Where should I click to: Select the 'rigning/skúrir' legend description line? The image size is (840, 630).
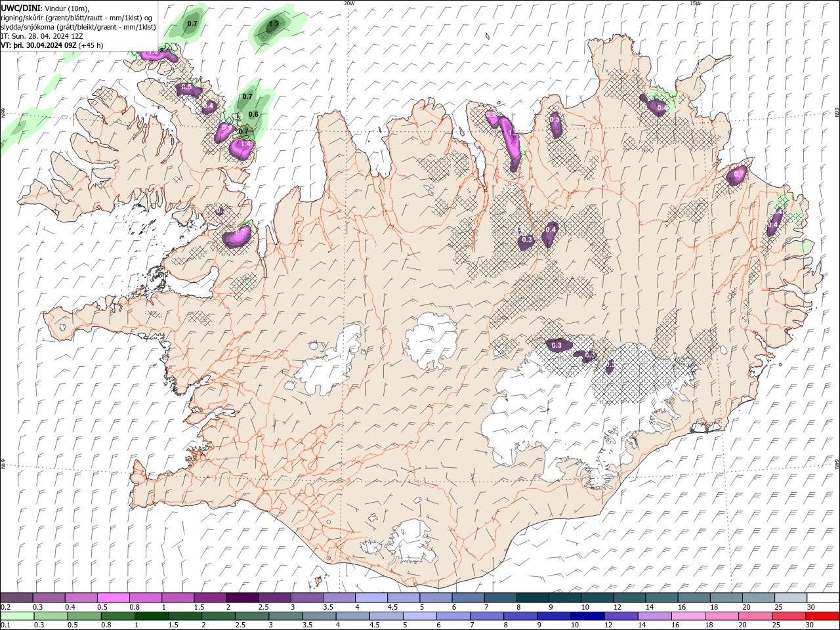click(x=77, y=17)
